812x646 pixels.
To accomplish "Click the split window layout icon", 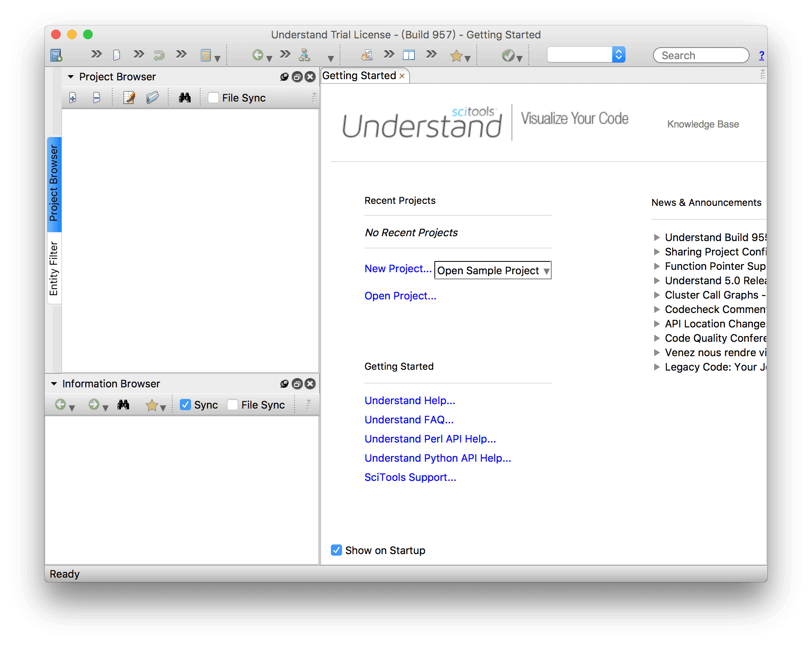I will 409,55.
